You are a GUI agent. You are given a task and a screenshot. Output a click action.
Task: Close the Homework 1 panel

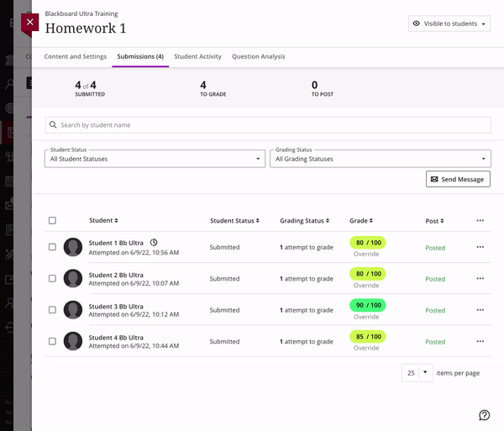pyautogui.click(x=30, y=22)
